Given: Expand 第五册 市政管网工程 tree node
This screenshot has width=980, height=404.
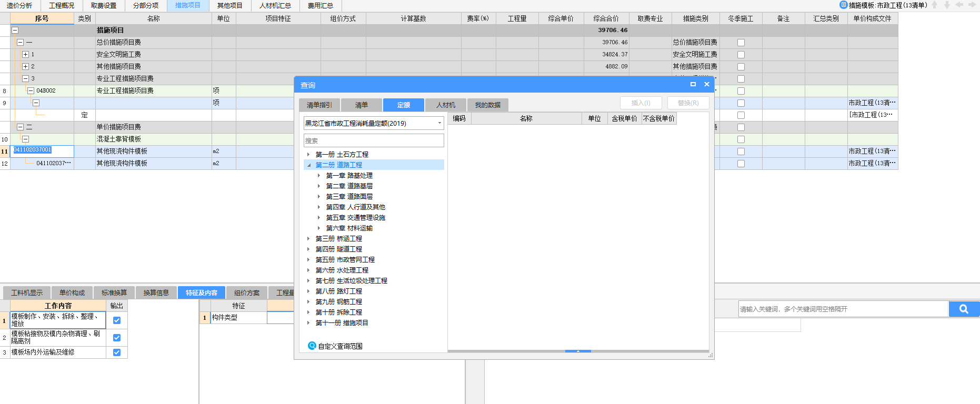Looking at the screenshot, I should click(308, 260).
